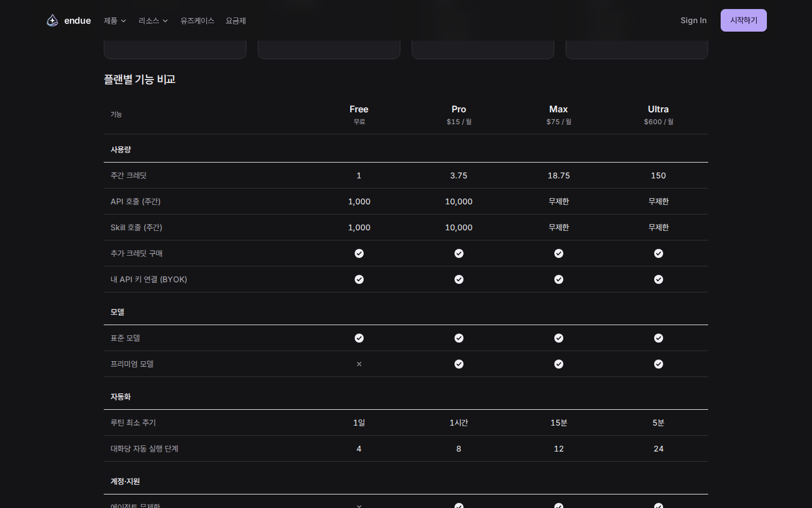
Task: Click the 사용량 section header
Action: pyautogui.click(x=121, y=150)
